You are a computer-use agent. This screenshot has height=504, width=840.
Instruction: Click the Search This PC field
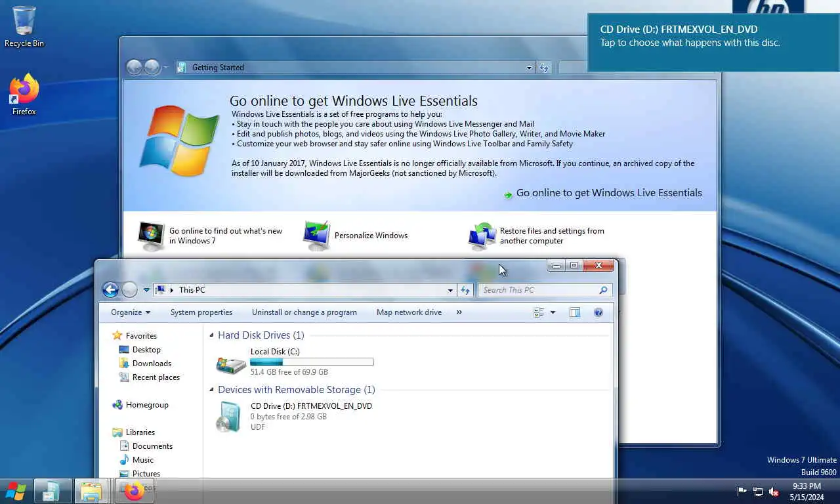click(x=545, y=290)
